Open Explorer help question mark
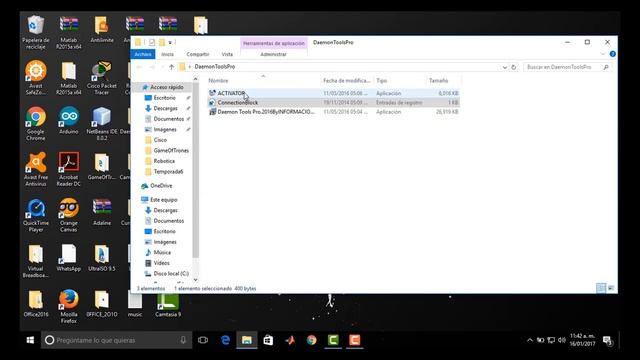 pyautogui.click(x=612, y=54)
